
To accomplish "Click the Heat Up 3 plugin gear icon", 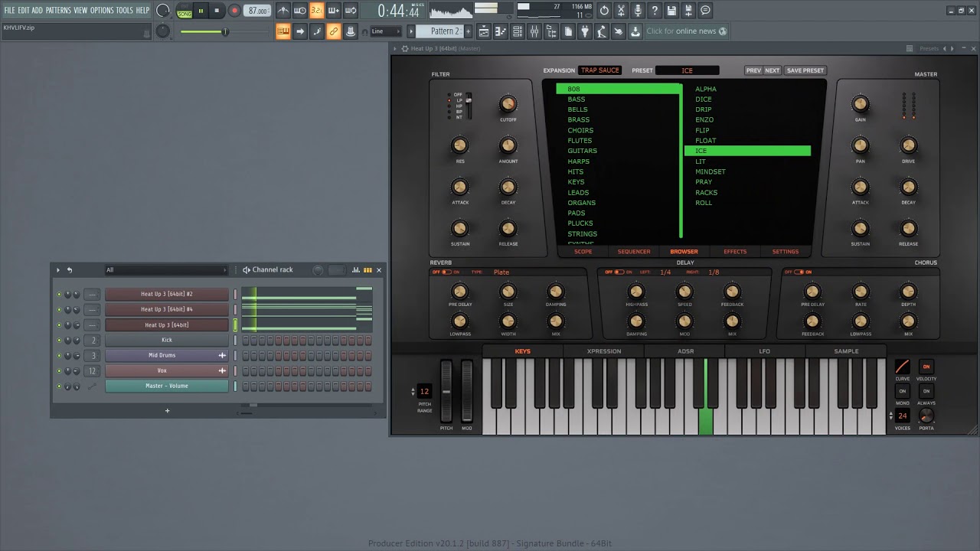I will [405, 49].
